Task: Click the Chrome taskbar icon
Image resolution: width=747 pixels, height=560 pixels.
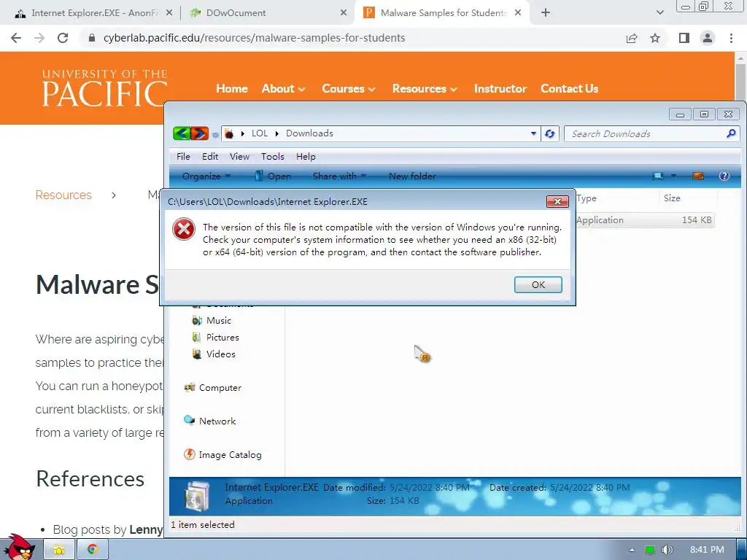Action: pyautogui.click(x=92, y=550)
